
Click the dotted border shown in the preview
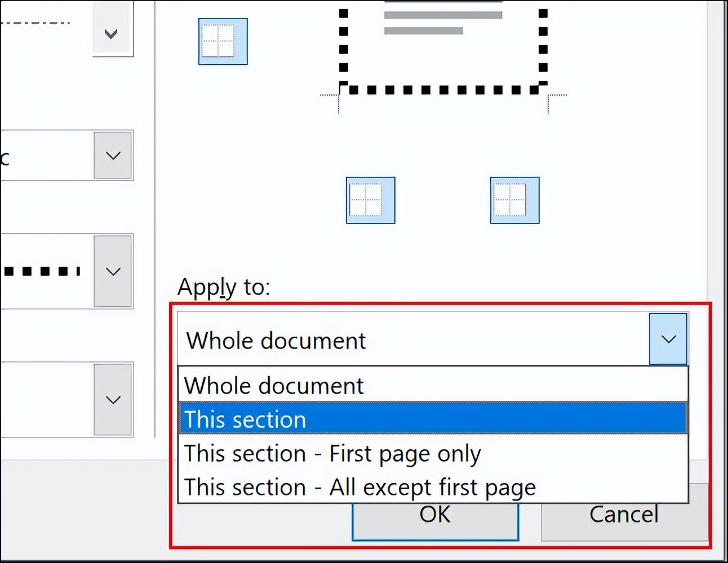[445, 88]
